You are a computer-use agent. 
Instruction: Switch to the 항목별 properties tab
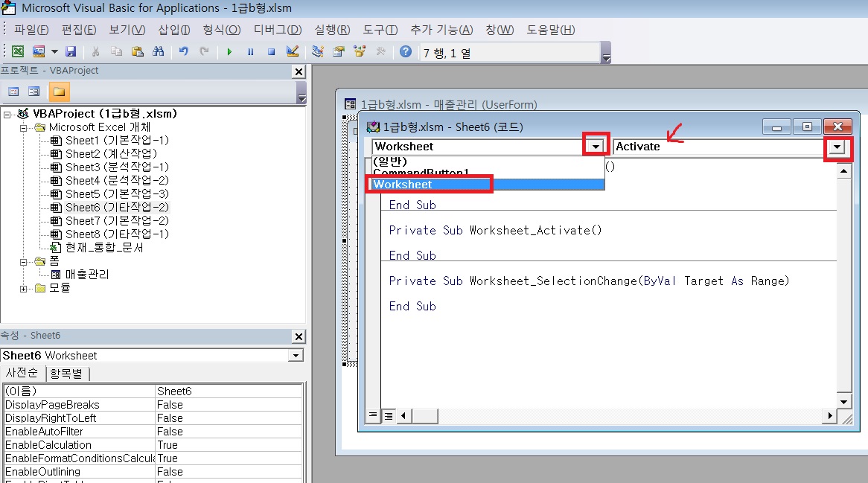67,374
